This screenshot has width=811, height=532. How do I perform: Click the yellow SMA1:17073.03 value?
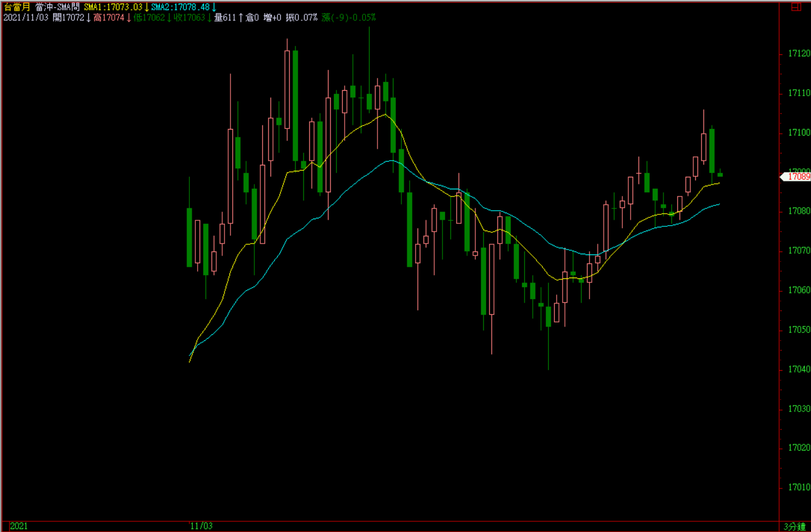[113, 7]
